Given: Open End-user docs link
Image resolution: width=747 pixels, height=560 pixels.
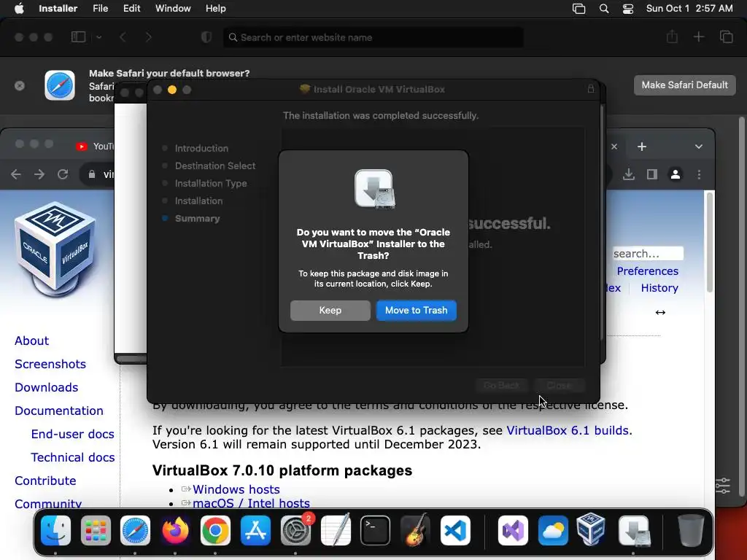Looking at the screenshot, I should point(72,435).
